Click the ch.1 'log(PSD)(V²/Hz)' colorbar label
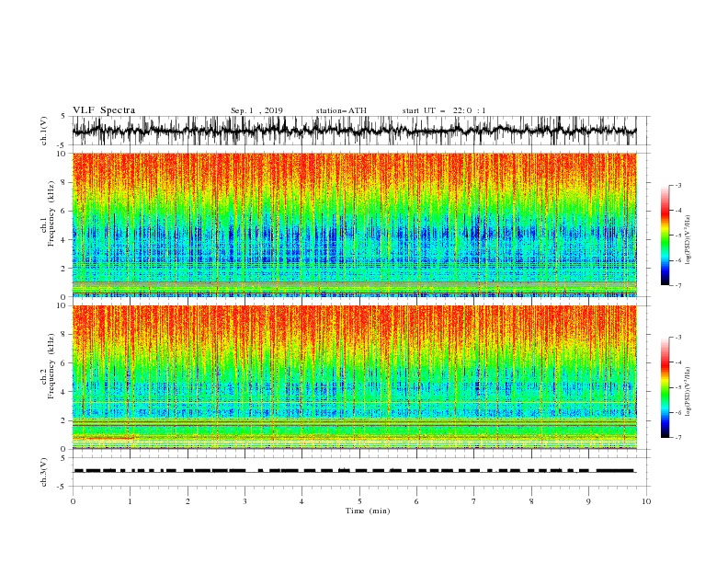The image size is (728, 563). [x=688, y=240]
